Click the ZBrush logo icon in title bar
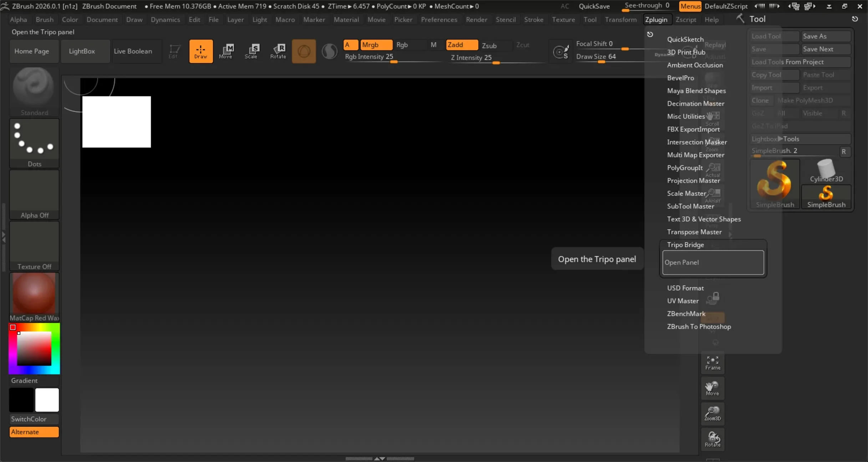 (x=5, y=6)
